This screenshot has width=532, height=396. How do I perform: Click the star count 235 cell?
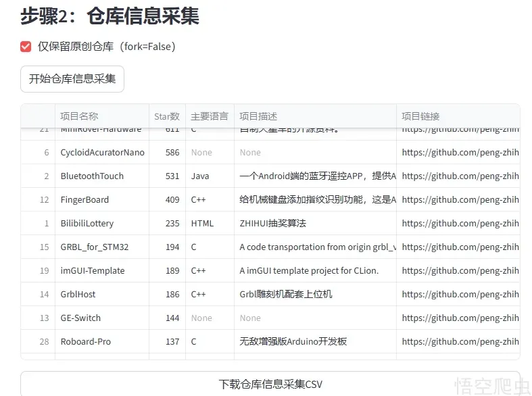click(167, 224)
